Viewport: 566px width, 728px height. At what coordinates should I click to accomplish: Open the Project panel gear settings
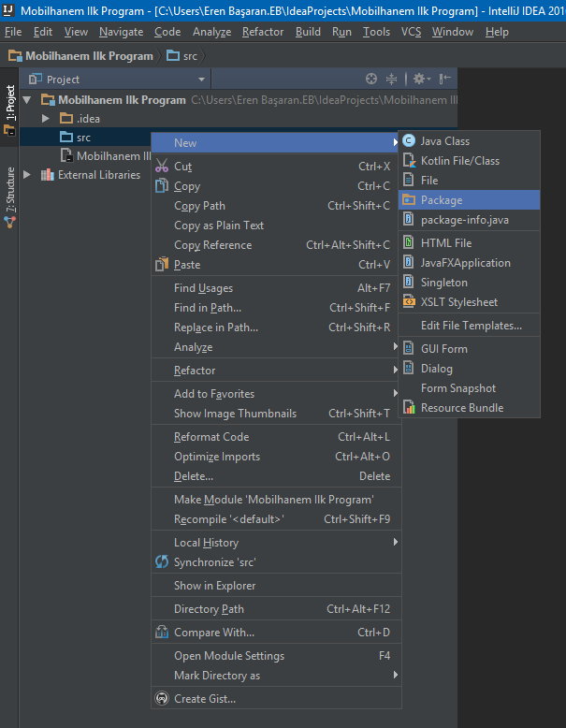(x=422, y=79)
